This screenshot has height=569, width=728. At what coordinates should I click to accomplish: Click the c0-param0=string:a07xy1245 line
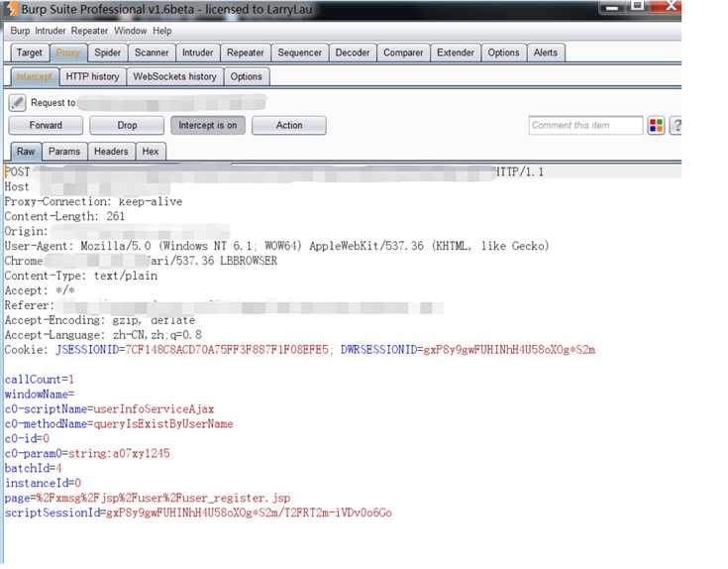87,453
